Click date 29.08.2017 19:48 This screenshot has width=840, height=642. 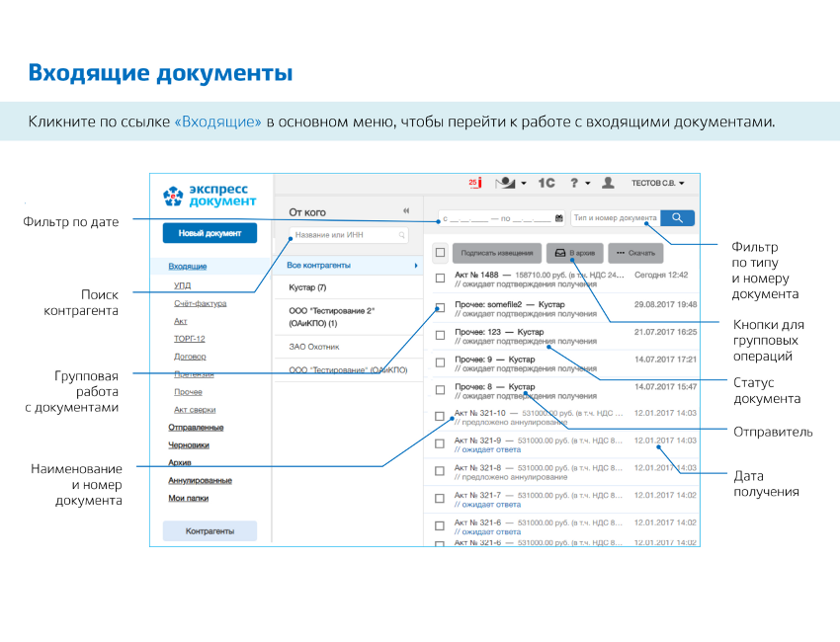point(665,304)
